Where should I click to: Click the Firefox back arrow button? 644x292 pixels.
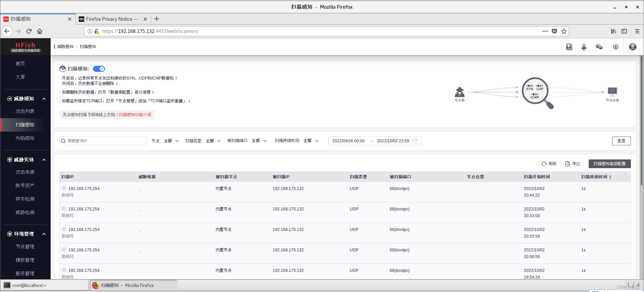coord(7,31)
